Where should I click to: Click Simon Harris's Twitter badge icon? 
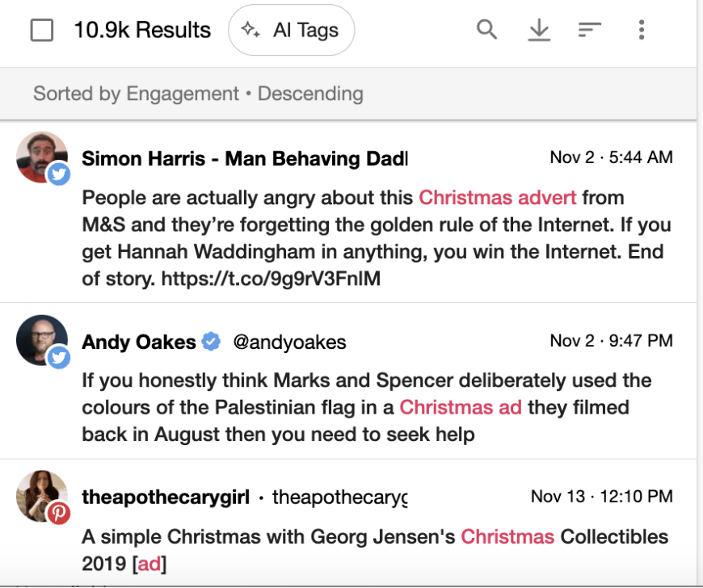[x=59, y=174]
